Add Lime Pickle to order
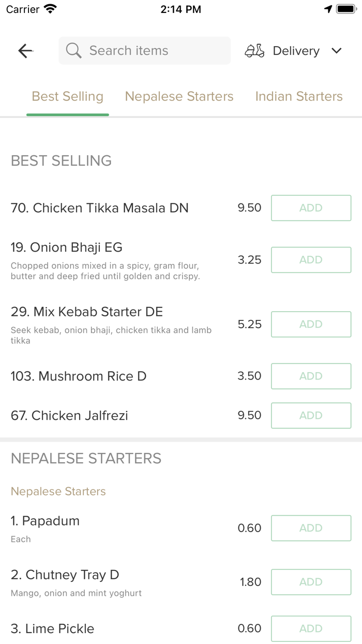Image resolution: width=362 pixels, height=644 pixels. [x=311, y=628]
